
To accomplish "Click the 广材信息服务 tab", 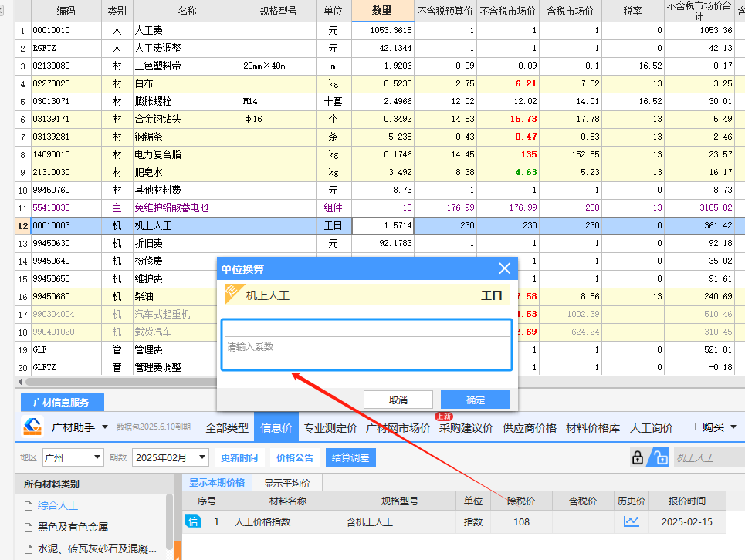I will (x=62, y=402).
